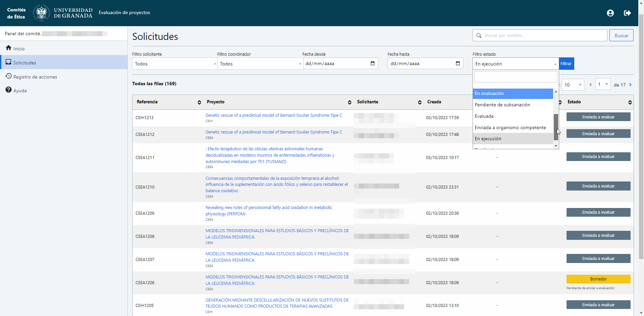Expand the Filtro coordinador dropdown
This screenshot has width=644, height=316.
click(x=260, y=64)
